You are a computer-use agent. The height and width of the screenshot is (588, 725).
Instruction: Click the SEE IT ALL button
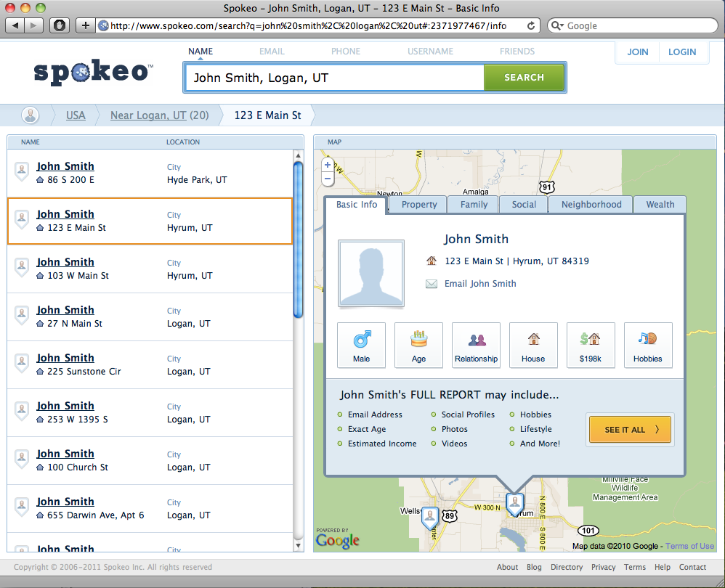(630, 430)
